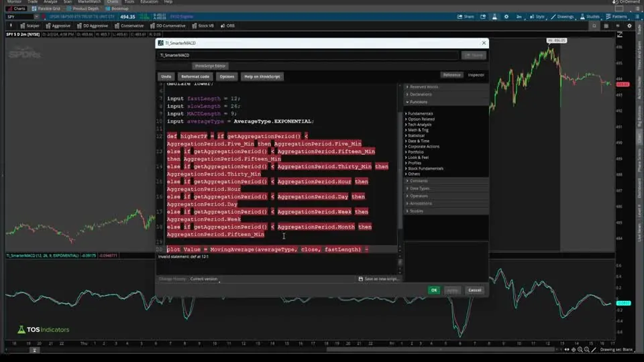Image resolution: width=644 pixels, height=362 pixels.
Task: Click the grid layout icon in quick toolbar
Action: (x=606, y=26)
